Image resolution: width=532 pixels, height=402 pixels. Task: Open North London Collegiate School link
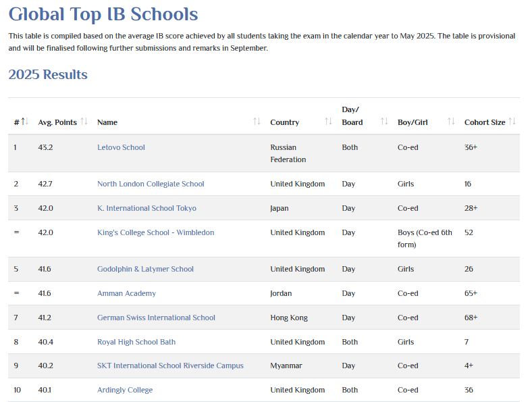click(151, 184)
